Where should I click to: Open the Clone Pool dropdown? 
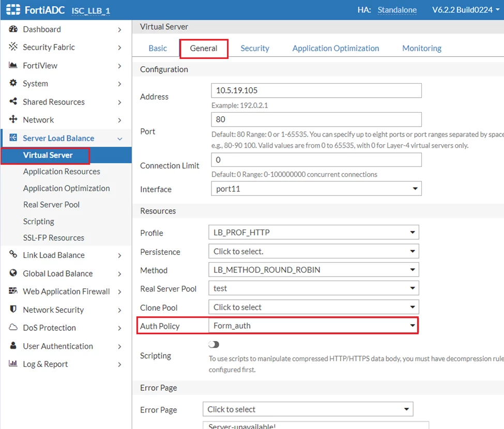pyautogui.click(x=314, y=307)
